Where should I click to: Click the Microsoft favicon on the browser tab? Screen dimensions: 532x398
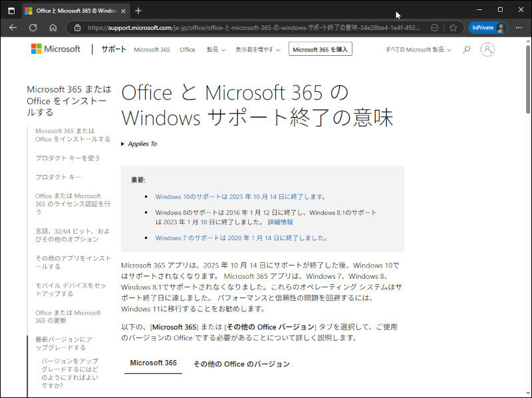click(x=29, y=11)
